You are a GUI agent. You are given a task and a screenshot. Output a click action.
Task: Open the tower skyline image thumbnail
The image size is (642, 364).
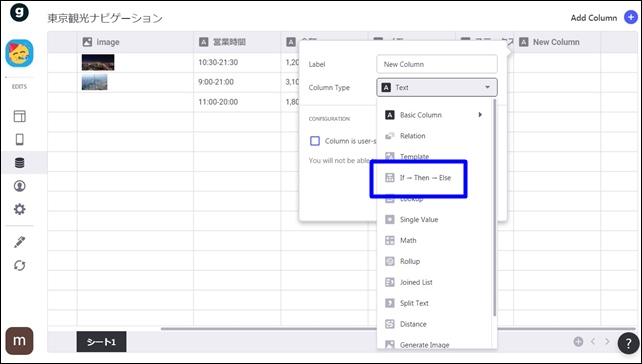95,82
